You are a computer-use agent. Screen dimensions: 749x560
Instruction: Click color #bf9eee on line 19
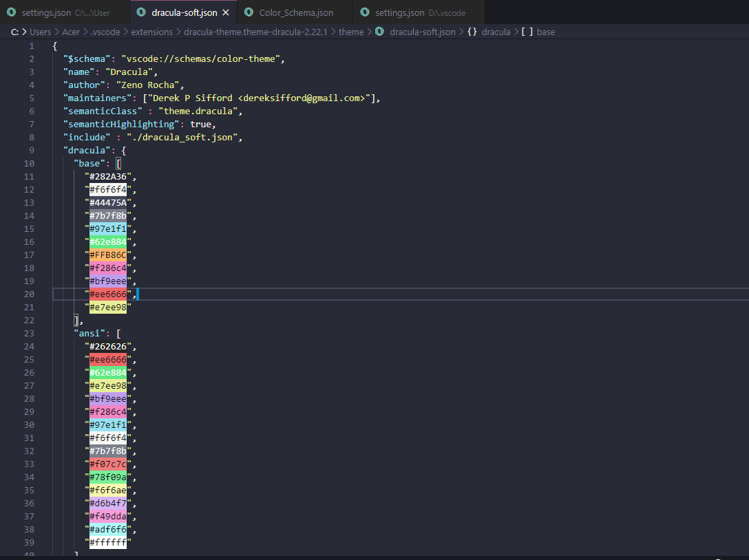[108, 281]
